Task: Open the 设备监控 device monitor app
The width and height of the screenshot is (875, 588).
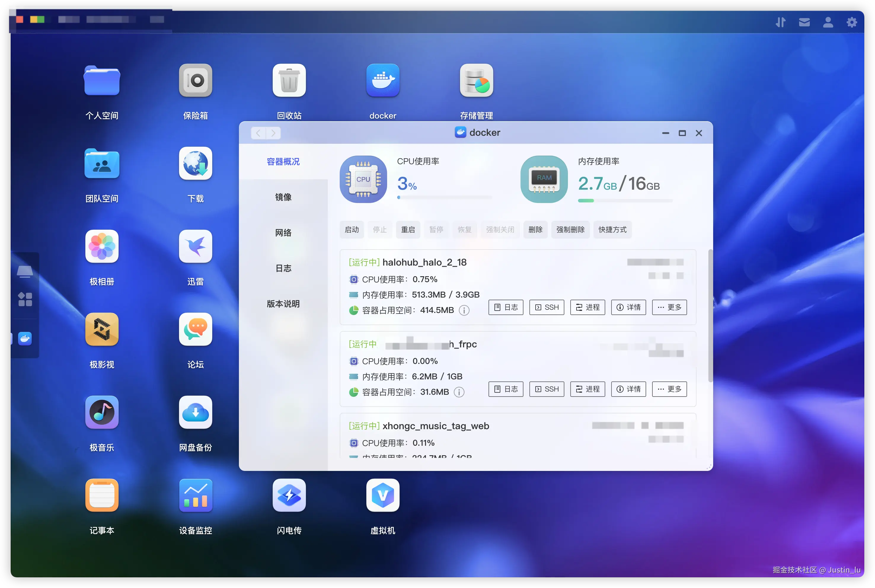Action: [x=195, y=495]
